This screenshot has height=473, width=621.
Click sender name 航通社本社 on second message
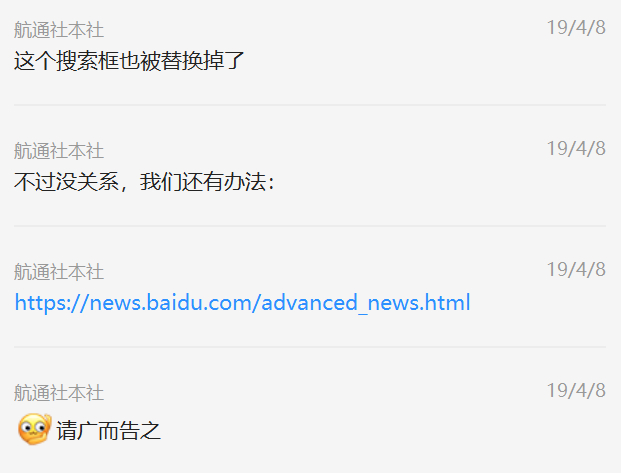59,151
